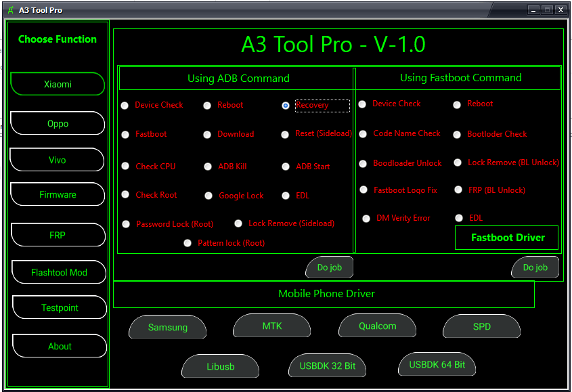Install the MTK driver
Screen dimensions: 572x392
[271, 326]
